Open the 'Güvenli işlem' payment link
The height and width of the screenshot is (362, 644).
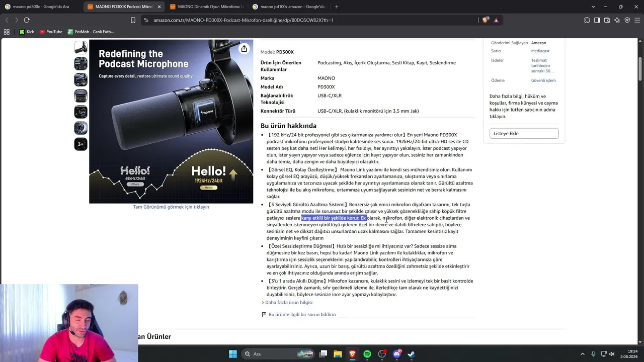[x=543, y=80]
